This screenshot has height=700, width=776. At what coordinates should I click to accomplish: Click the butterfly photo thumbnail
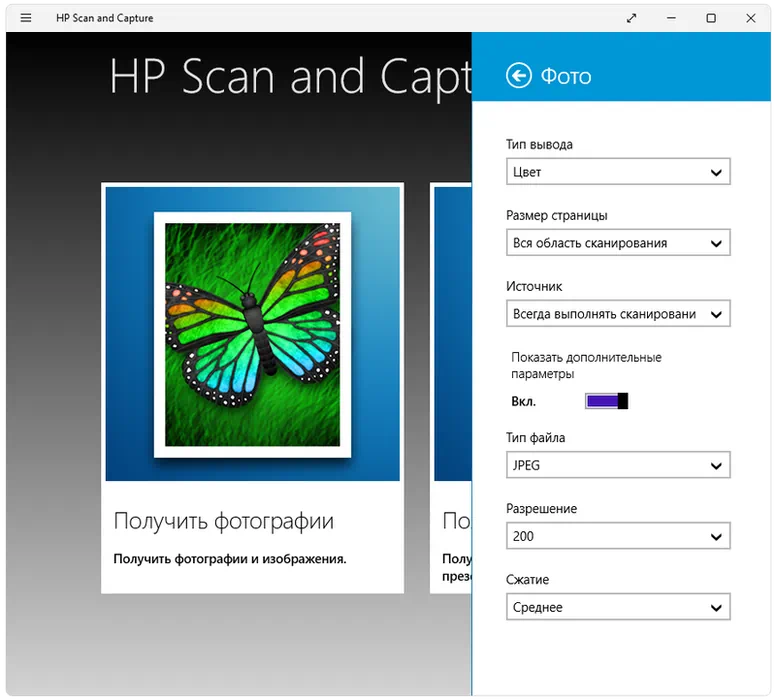(x=252, y=334)
